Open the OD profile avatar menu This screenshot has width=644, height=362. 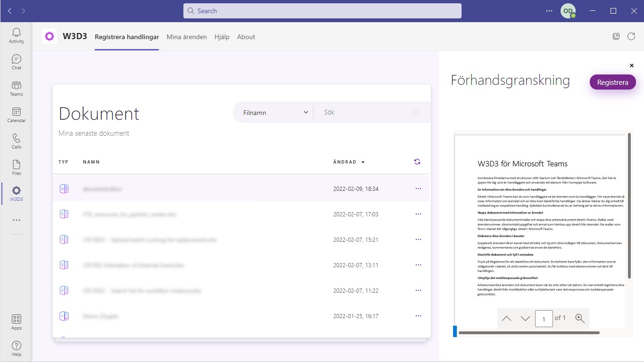pos(568,11)
